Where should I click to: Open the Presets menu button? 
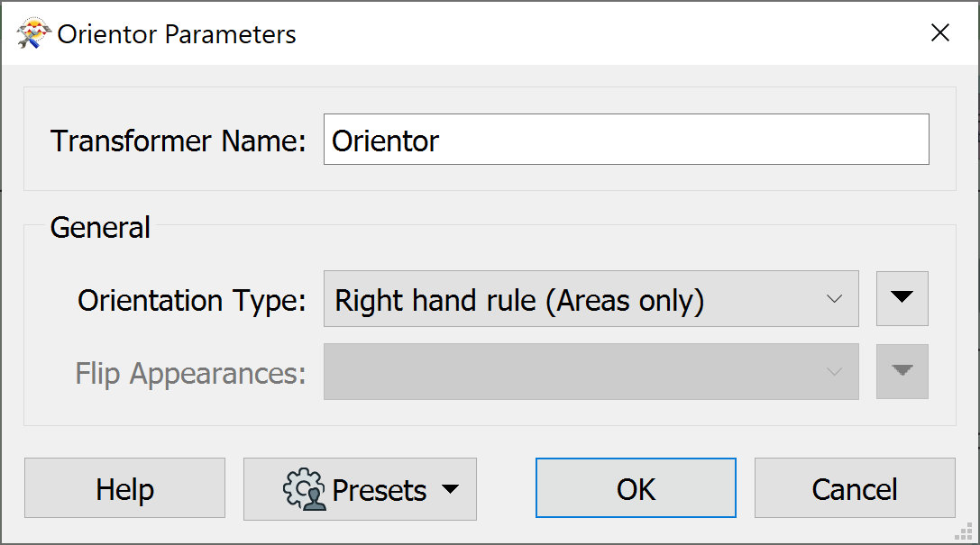(360, 489)
